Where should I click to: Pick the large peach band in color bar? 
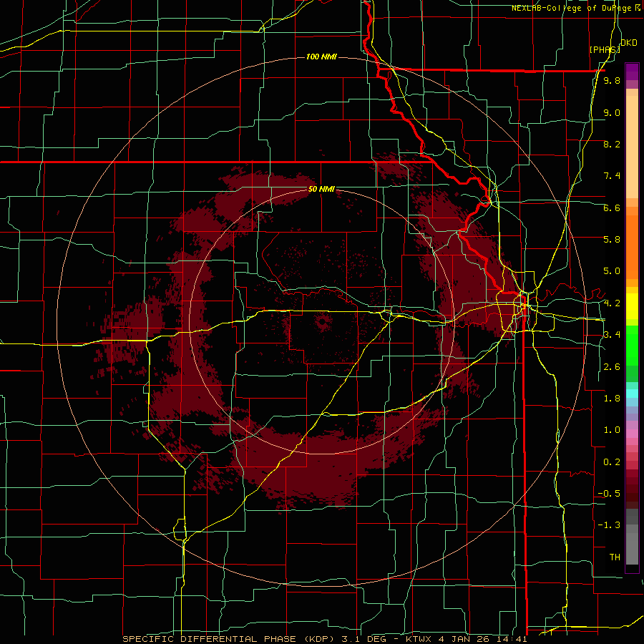coord(632,147)
